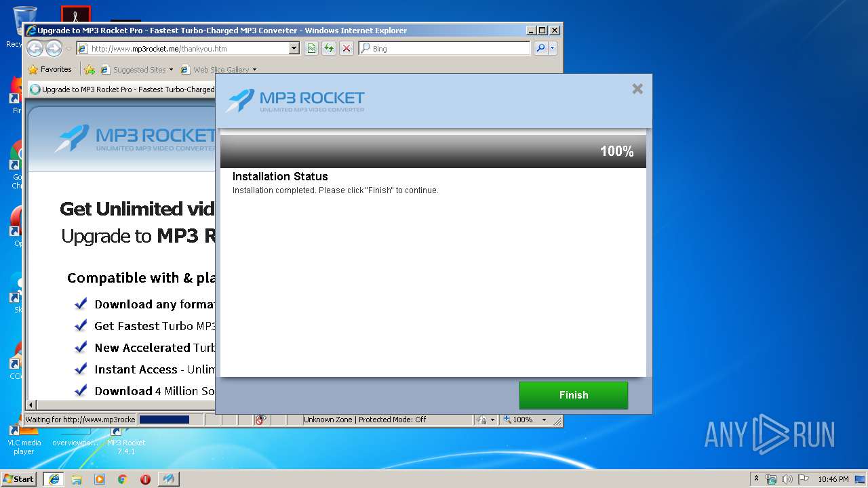
Task: Open MP3 Rocket 7.4.1 desktop shortcut
Action: click(x=125, y=440)
